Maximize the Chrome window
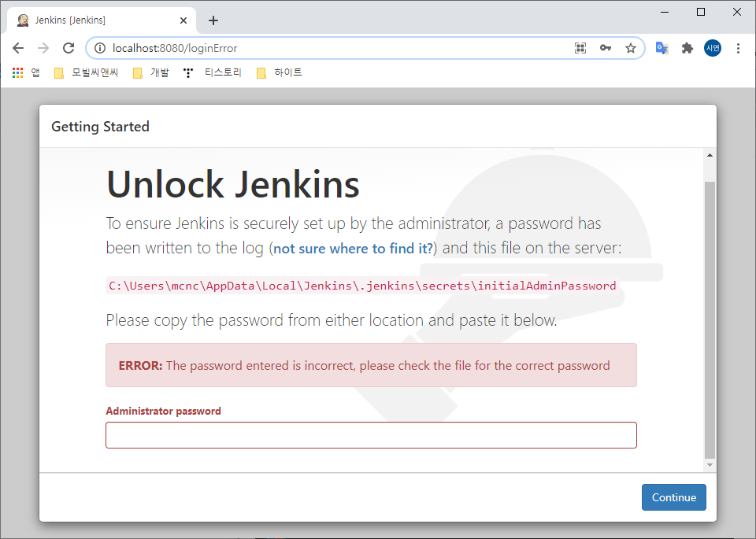The image size is (756, 539). 701,12
